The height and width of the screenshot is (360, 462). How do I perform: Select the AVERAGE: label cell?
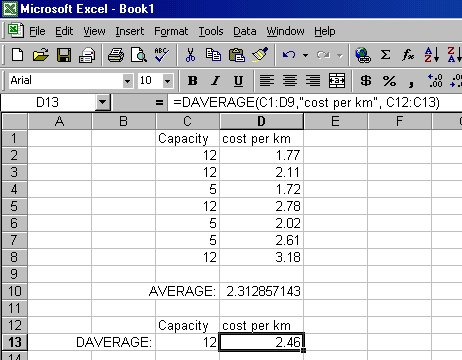coord(188,291)
